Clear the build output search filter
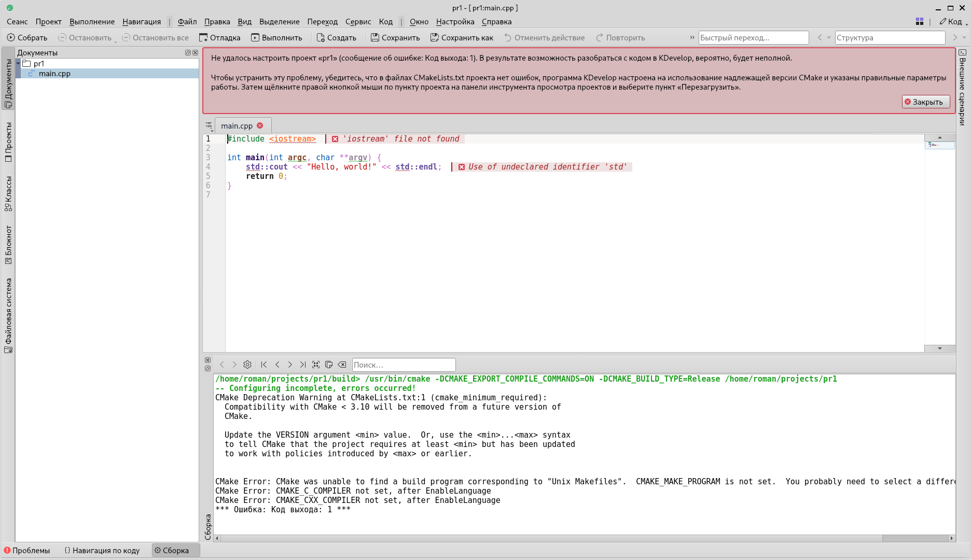 (342, 365)
